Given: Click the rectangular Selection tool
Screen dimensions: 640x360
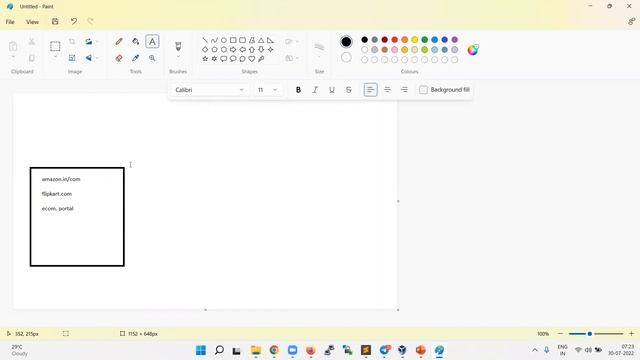Looking at the screenshot, I should click(55, 46).
